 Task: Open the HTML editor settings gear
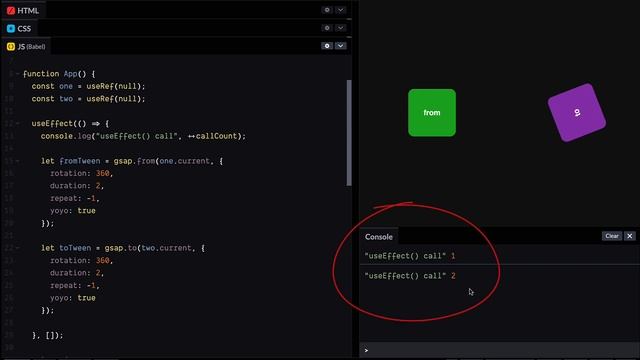click(327, 10)
